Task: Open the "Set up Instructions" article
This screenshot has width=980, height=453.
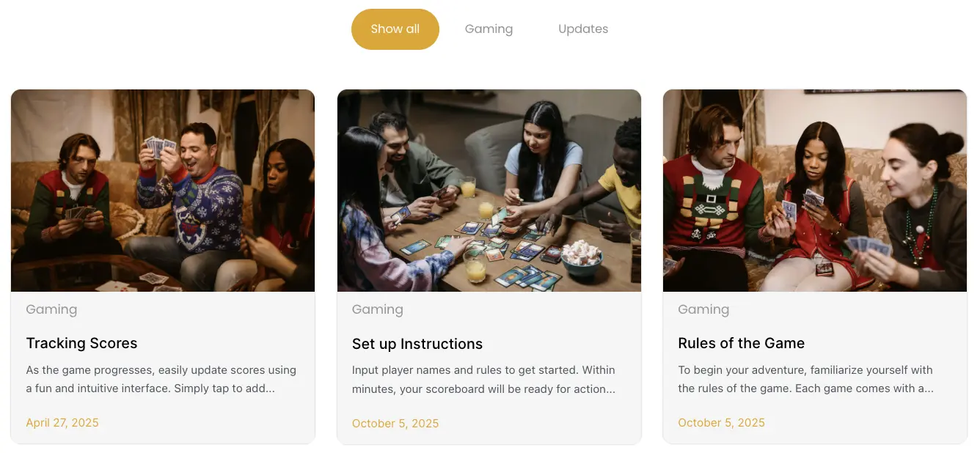Action: point(417,344)
